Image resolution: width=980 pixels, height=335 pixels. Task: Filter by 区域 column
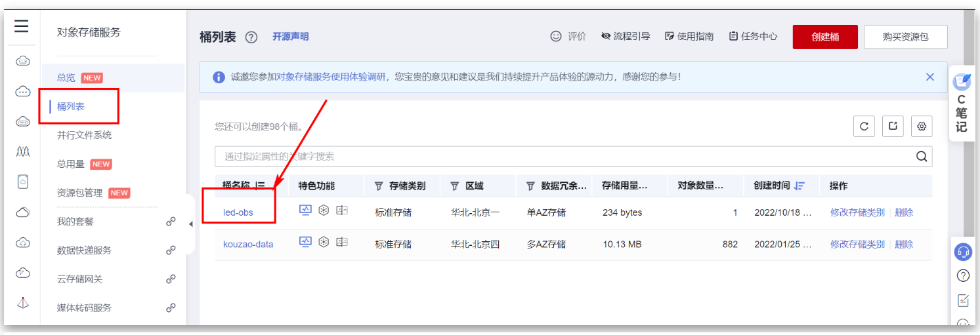click(454, 186)
